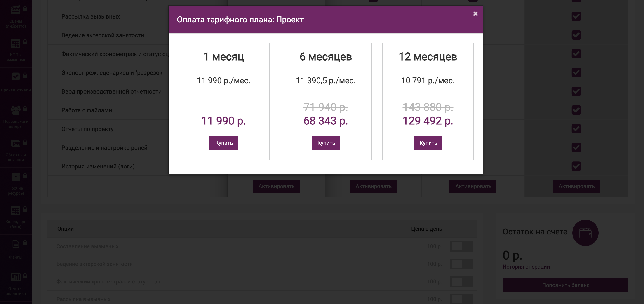Click checkmark in Работа с файлами row
This screenshot has width=644, height=304.
coord(576,110)
